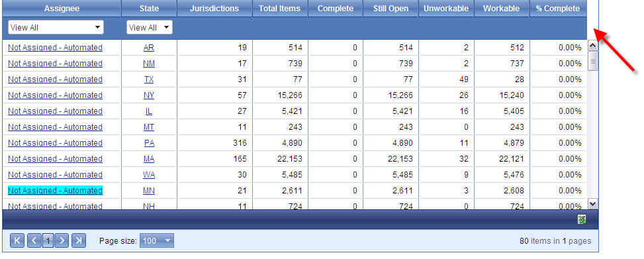Image resolution: width=644 pixels, height=259 pixels.
Task: Open the Page size 100 dropdown
Action: (x=157, y=241)
